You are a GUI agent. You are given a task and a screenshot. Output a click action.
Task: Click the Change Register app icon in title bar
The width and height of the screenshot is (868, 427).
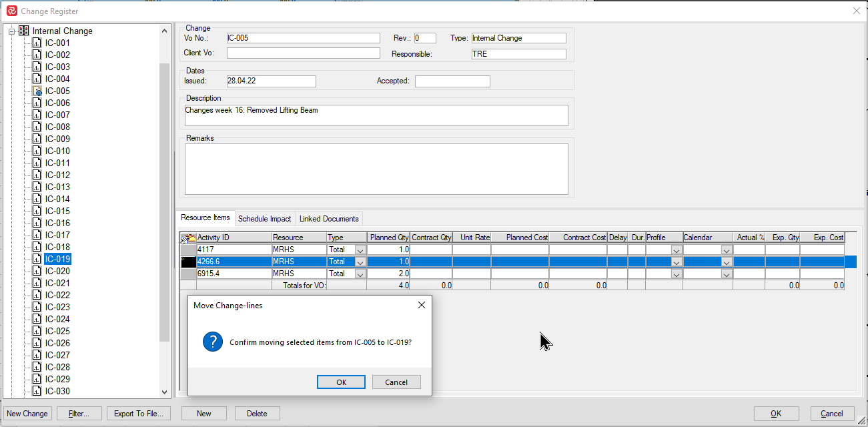[x=11, y=11]
